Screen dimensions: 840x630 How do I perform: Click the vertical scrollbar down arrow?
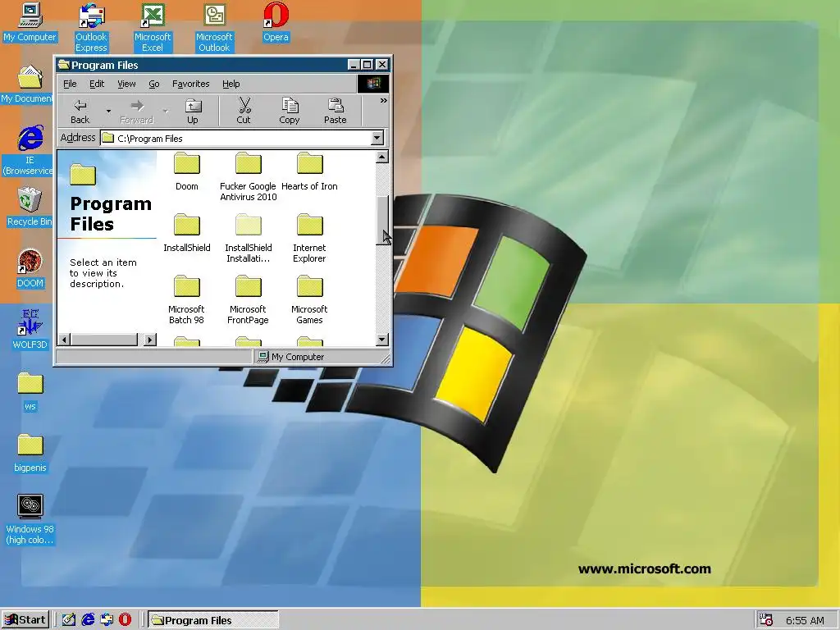pyautogui.click(x=382, y=339)
